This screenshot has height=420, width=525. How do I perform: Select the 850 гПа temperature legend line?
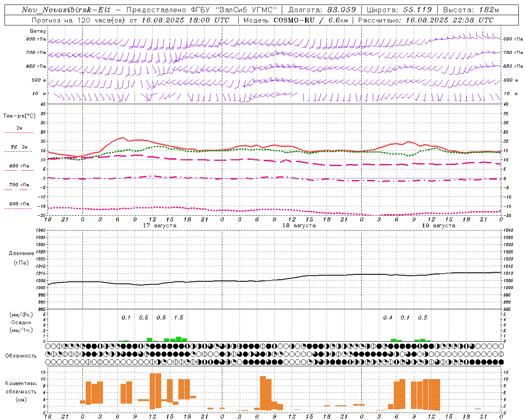(18, 170)
